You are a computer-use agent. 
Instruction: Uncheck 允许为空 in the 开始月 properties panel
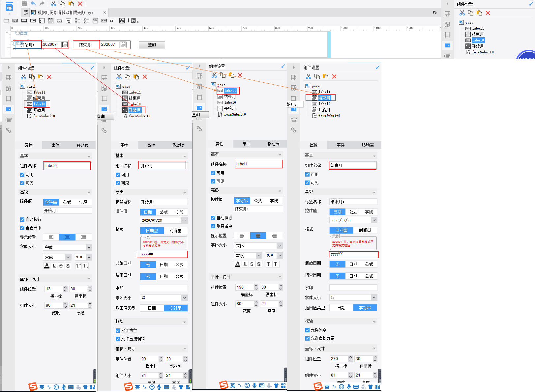tap(118, 331)
